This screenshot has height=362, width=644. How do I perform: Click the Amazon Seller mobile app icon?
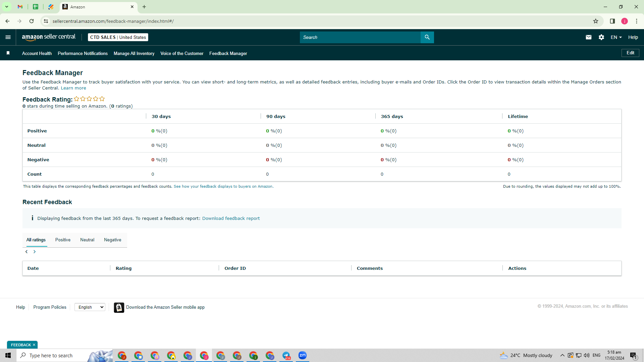(x=119, y=307)
